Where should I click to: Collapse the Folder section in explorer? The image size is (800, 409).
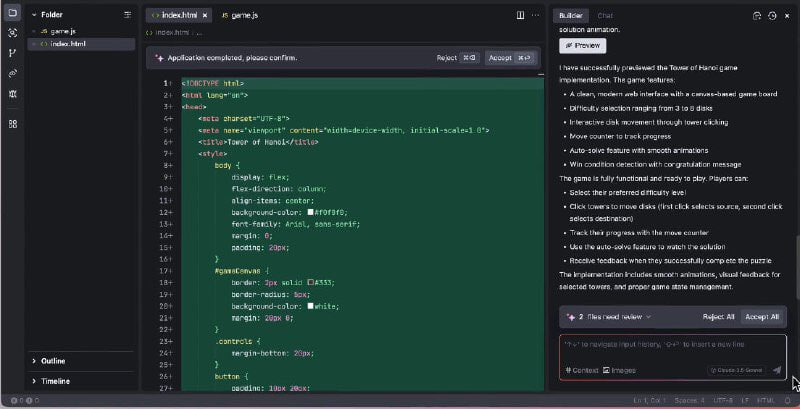34,15
